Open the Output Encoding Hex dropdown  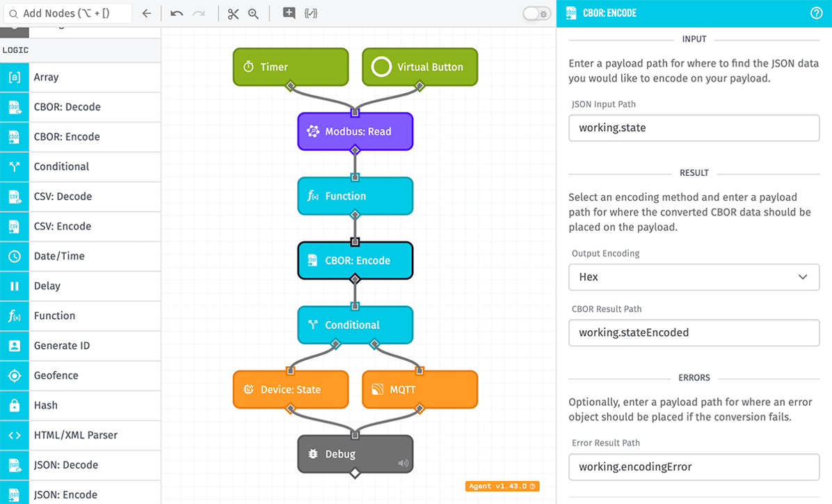pos(694,277)
